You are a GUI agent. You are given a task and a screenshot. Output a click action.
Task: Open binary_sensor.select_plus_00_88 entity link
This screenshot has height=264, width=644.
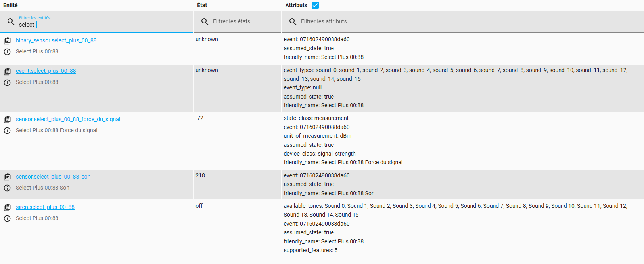pos(56,40)
